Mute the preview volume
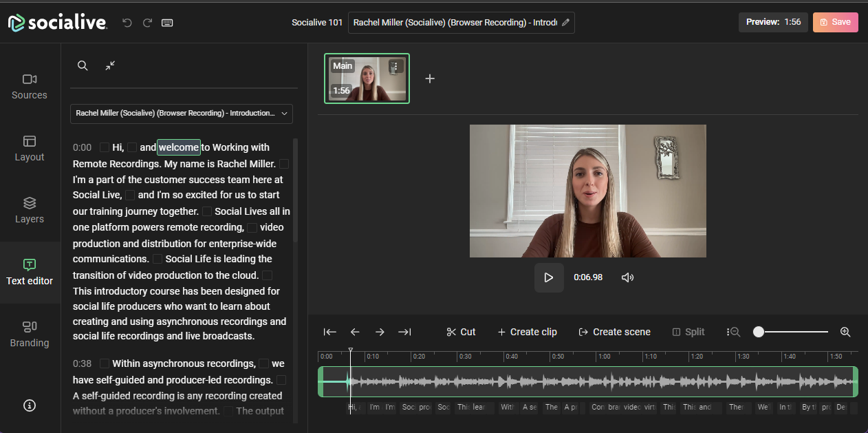This screenshot has width=868, height=433. [x=627, y=277]
